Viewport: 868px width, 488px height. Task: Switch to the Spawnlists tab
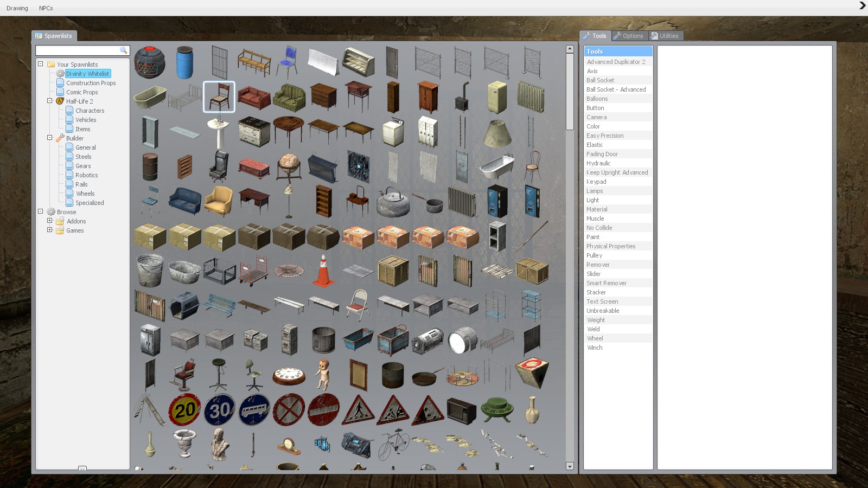coord(54,36)
